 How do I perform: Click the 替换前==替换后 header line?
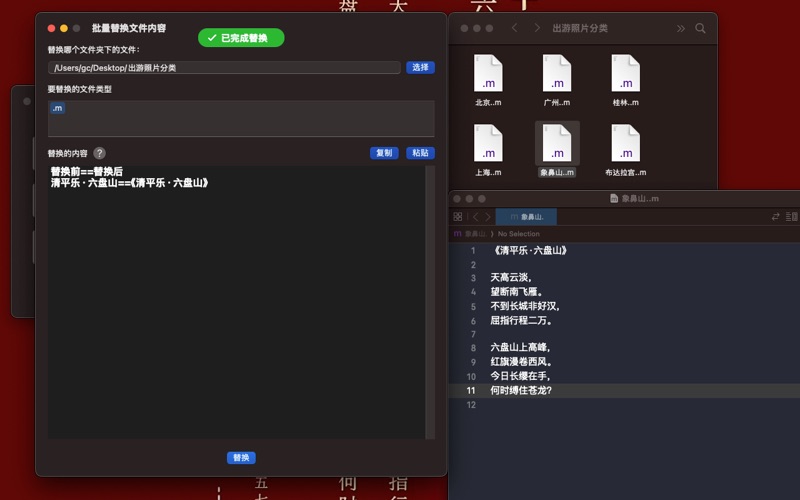[87, 171]
